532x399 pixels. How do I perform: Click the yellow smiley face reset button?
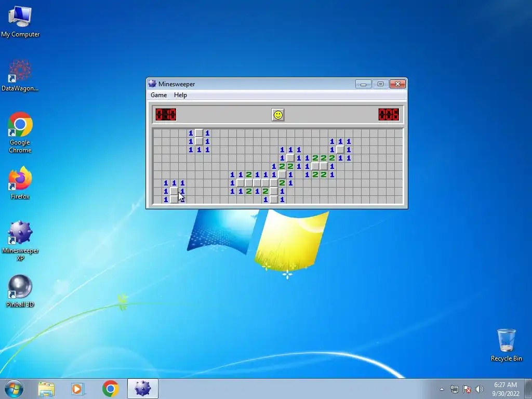pyautogui.click(x=278, y=115)
